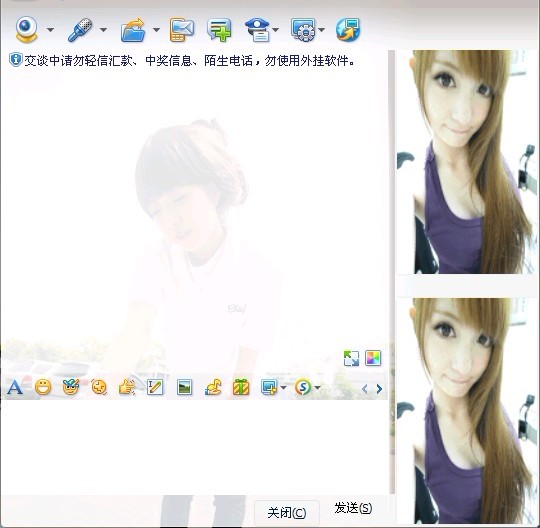540x528 pixels.
Task: Expand the Sogou input dropdown arrow
Action: (x=317, y=388)
